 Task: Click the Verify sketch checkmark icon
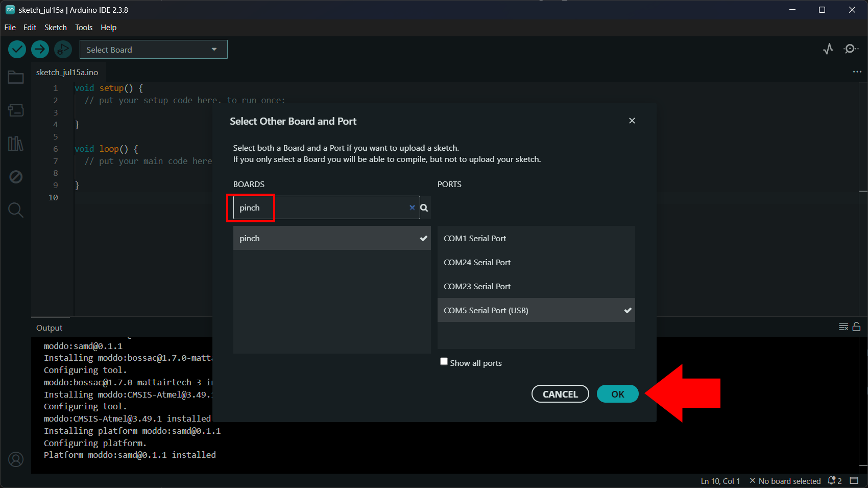tap(17, 50)
